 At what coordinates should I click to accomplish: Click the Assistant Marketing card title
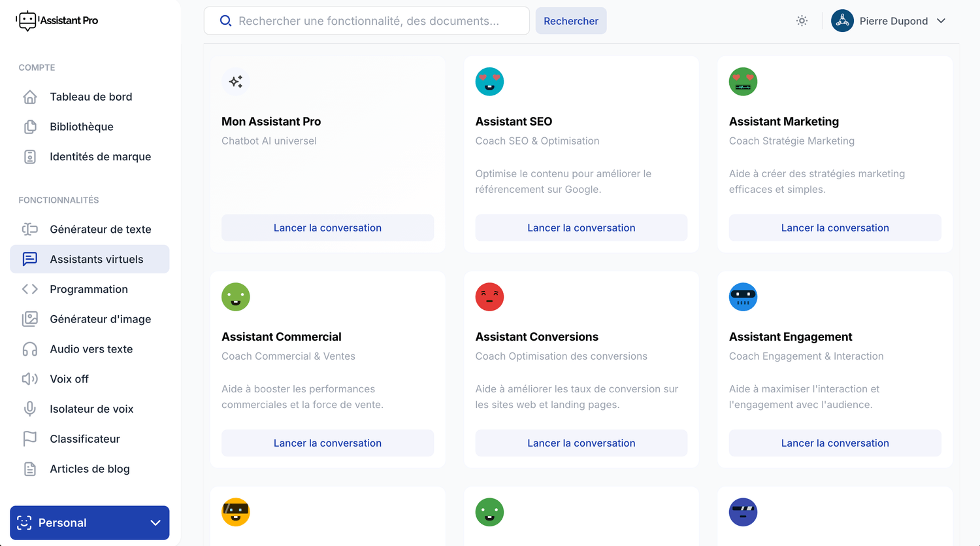pos(784,122)
